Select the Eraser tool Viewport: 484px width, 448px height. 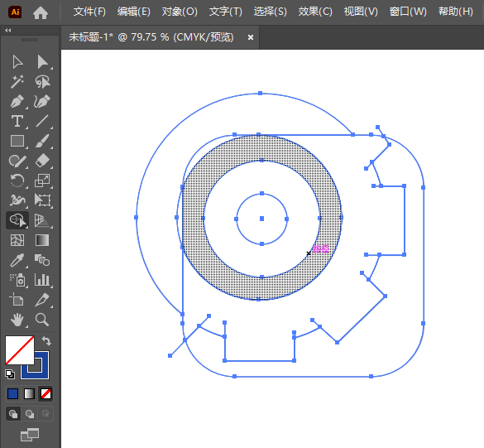coord(42,161)
